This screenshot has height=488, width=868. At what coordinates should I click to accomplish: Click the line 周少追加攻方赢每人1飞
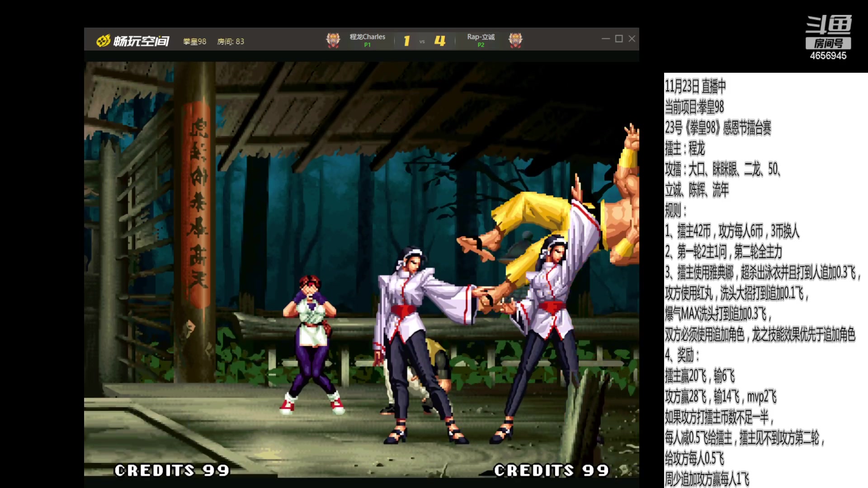click(x=707, y=479)
